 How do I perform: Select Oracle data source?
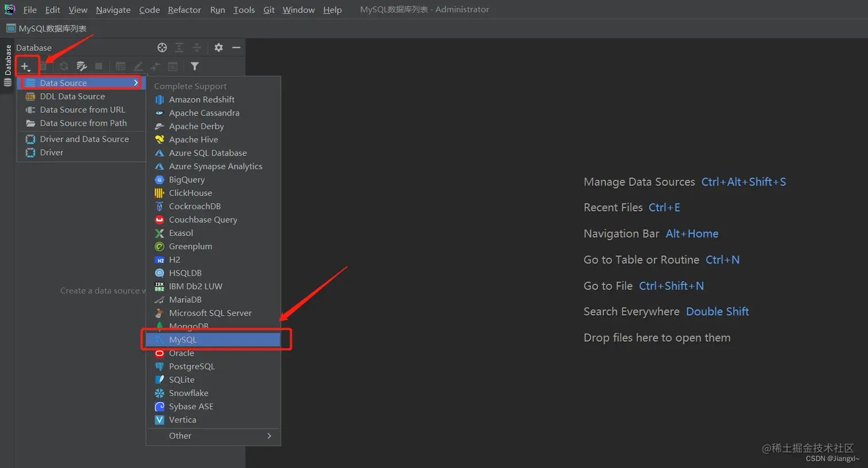pos(213,353)
